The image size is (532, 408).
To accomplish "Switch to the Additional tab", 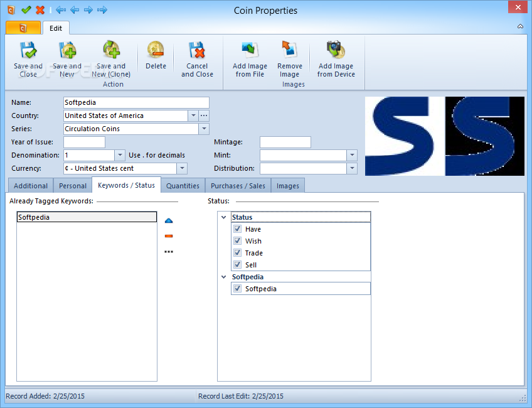I will click(x=31, y=186).
